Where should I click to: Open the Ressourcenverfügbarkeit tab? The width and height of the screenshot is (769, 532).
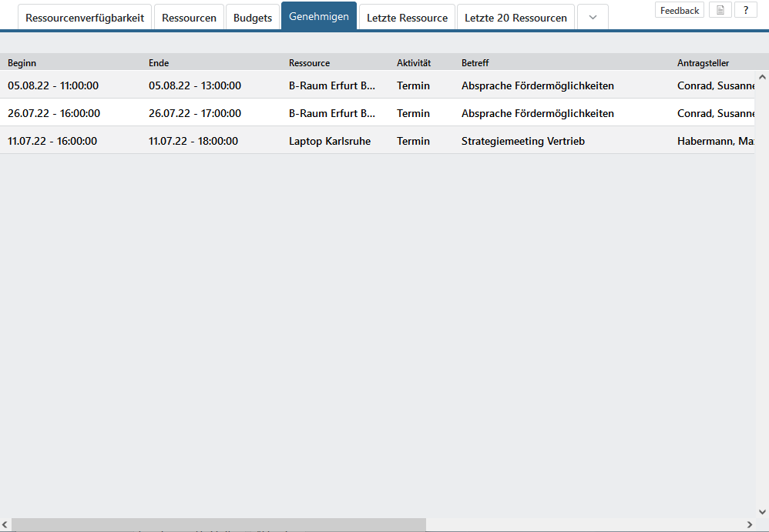coord(85,18)
